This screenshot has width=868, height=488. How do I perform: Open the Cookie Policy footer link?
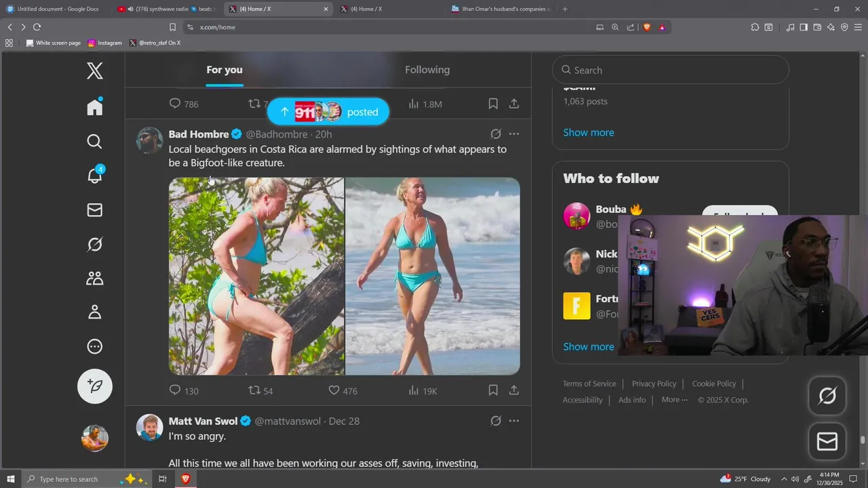point(714,384)
